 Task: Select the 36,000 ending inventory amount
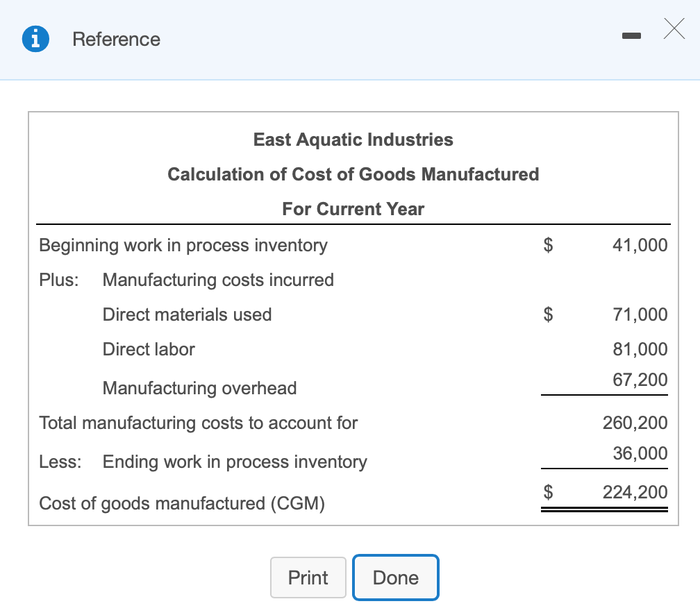click(x=640, y=453)
